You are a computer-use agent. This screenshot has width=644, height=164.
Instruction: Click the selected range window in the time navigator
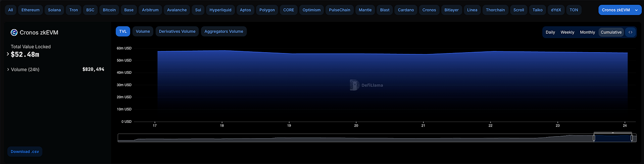click(613, 138)
